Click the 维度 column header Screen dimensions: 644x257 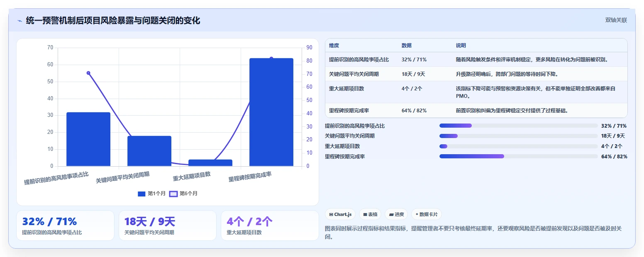click(334, 46)
